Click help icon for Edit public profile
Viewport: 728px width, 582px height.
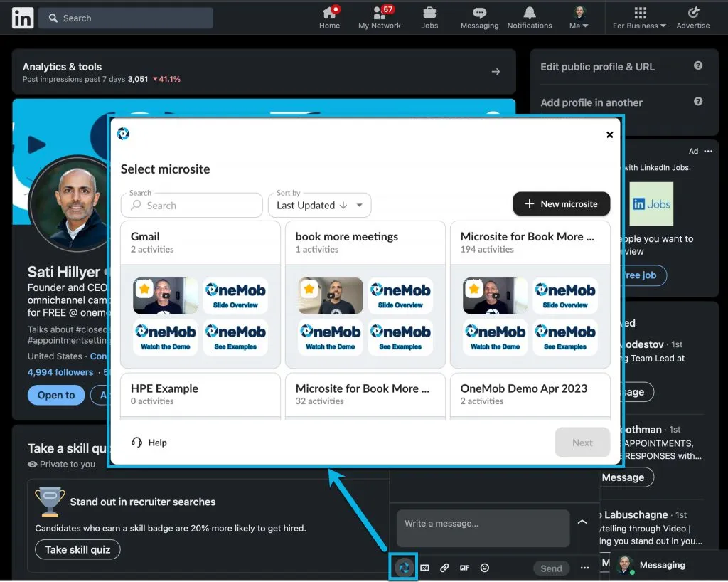tap(698, 65)
